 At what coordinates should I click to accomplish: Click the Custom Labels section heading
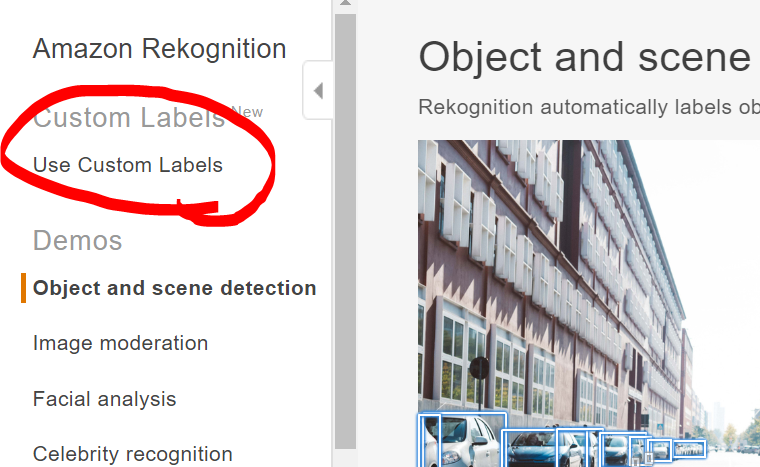129,118
